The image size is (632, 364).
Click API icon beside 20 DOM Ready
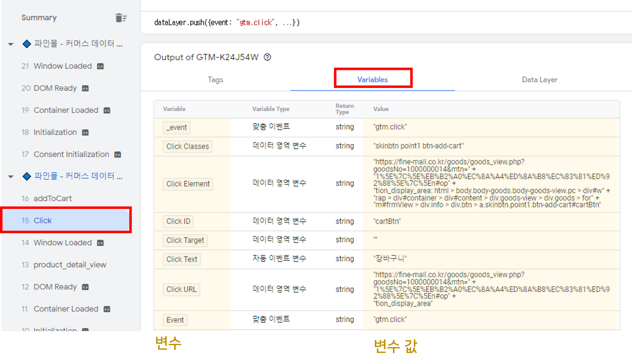point(85,89)
